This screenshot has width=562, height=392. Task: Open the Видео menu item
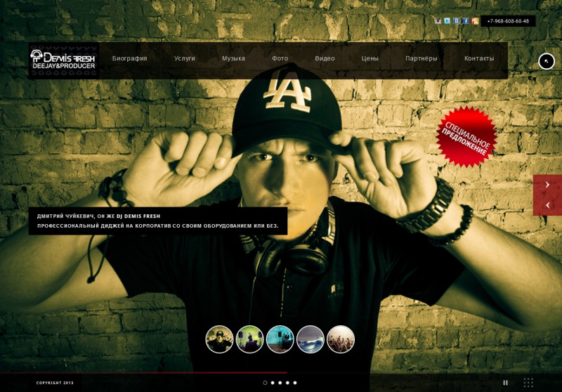tap(325, 58)
